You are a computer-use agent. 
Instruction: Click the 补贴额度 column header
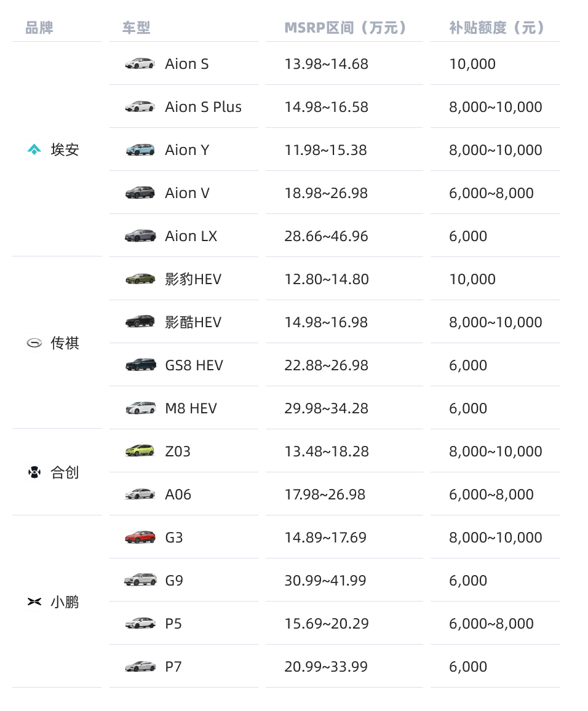click(497, 28)
